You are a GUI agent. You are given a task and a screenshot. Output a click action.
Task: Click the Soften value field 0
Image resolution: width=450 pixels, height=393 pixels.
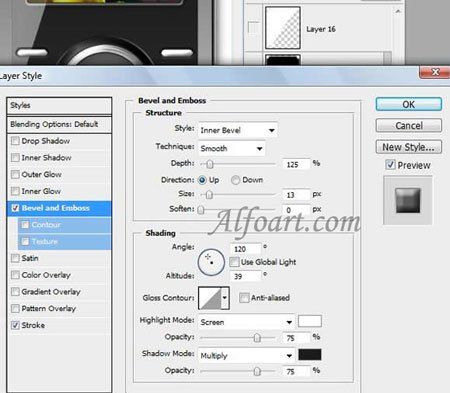pyautogui.click(x=296, y=210)
